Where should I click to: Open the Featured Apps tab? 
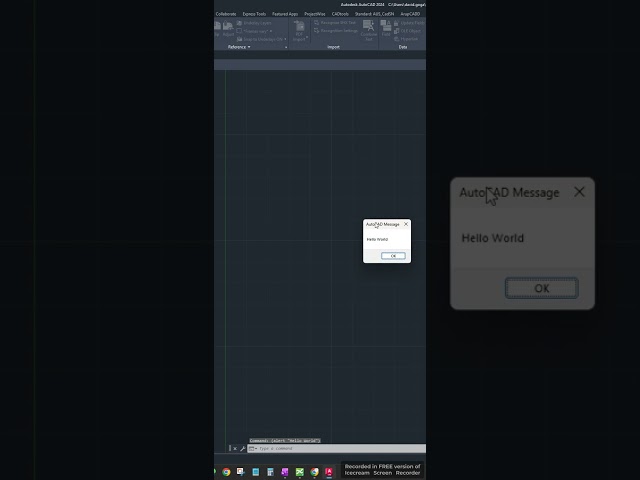coord(285,14)
